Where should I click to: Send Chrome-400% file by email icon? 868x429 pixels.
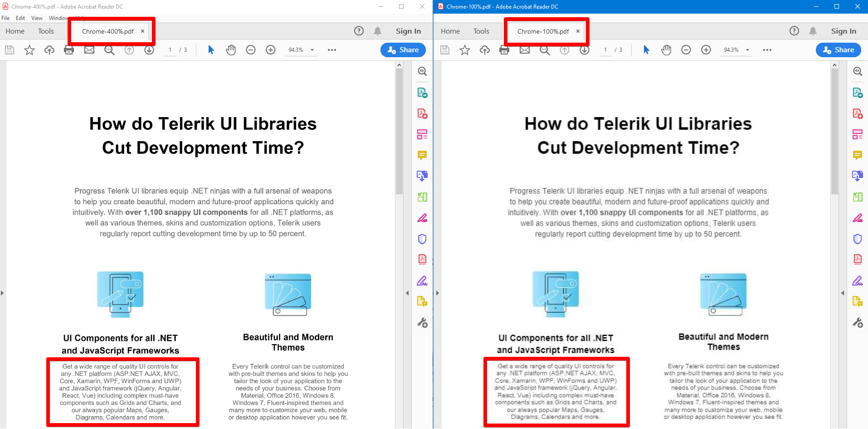pos(89,50)
